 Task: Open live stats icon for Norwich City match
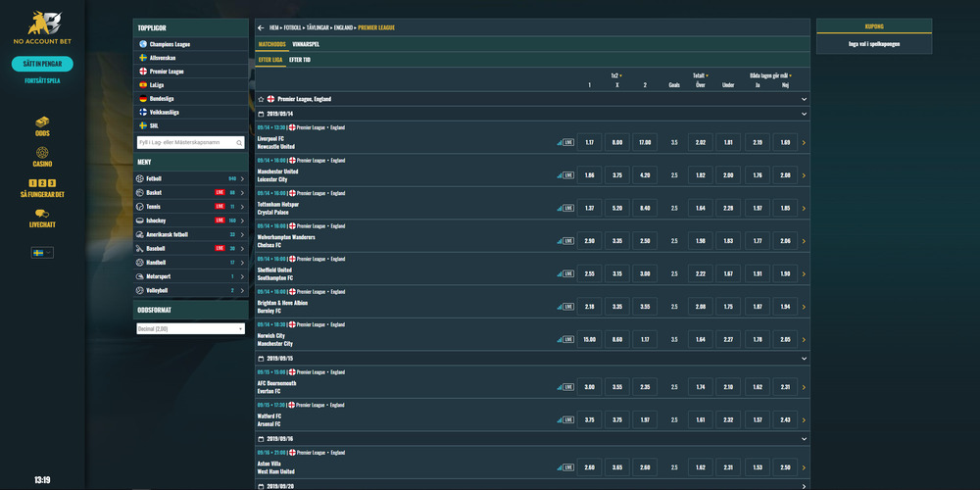560,339
